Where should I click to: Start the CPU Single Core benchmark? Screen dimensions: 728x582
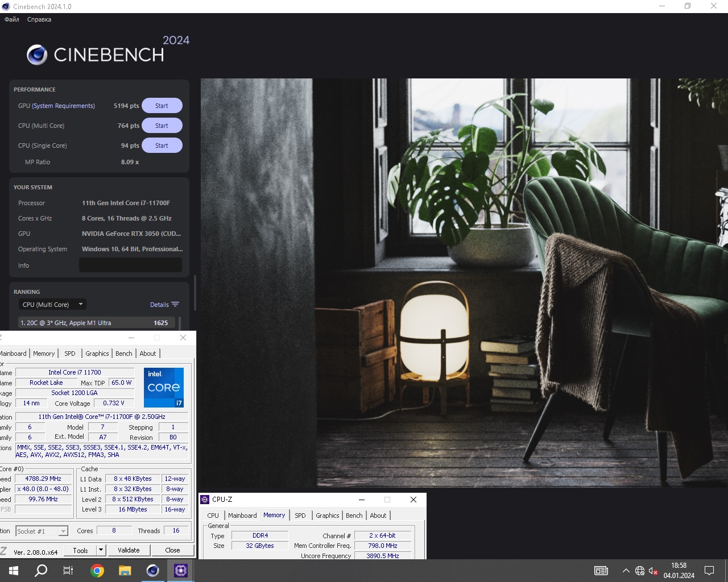[162, 145]
